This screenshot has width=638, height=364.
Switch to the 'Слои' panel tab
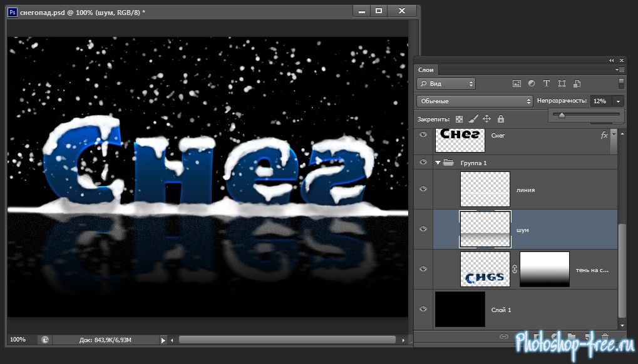click(426, 70)
